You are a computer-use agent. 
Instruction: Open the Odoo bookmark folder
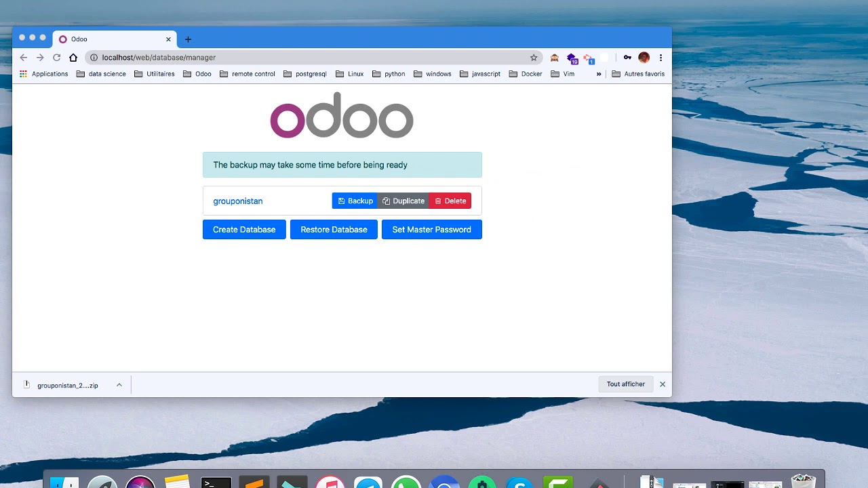(197, 74)
